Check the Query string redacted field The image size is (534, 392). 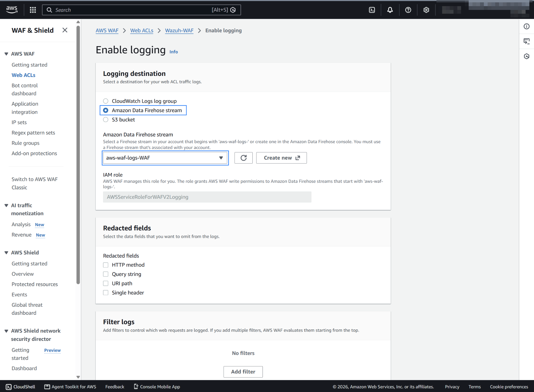106,274
